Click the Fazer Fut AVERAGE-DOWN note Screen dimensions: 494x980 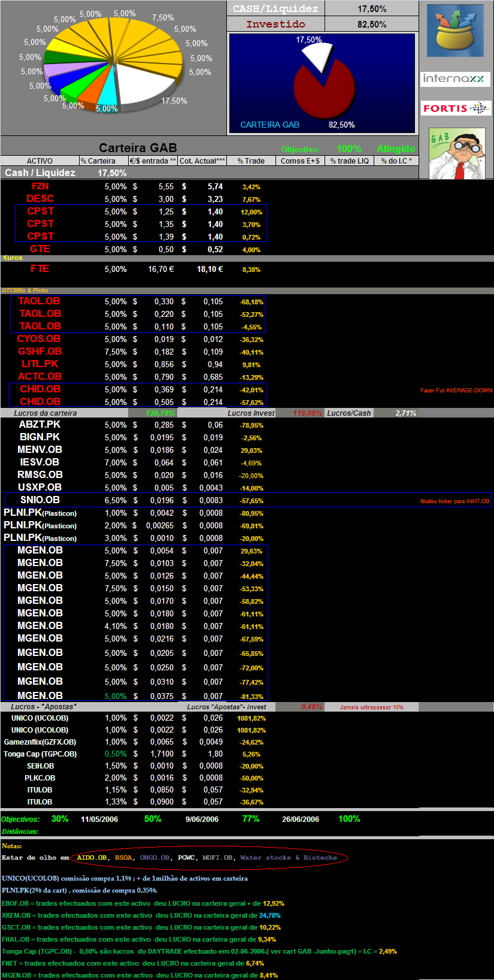click(456, 391)
